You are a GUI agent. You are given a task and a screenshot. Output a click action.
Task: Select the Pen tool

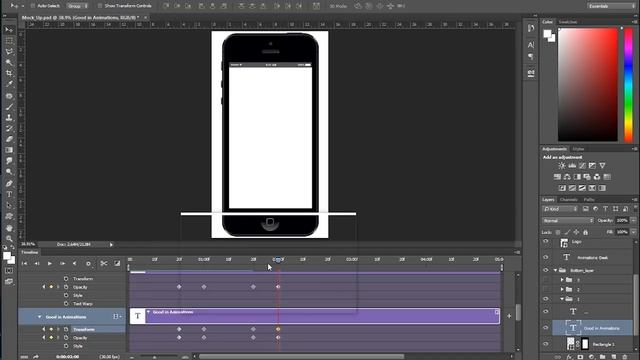(x=9, y=184)
